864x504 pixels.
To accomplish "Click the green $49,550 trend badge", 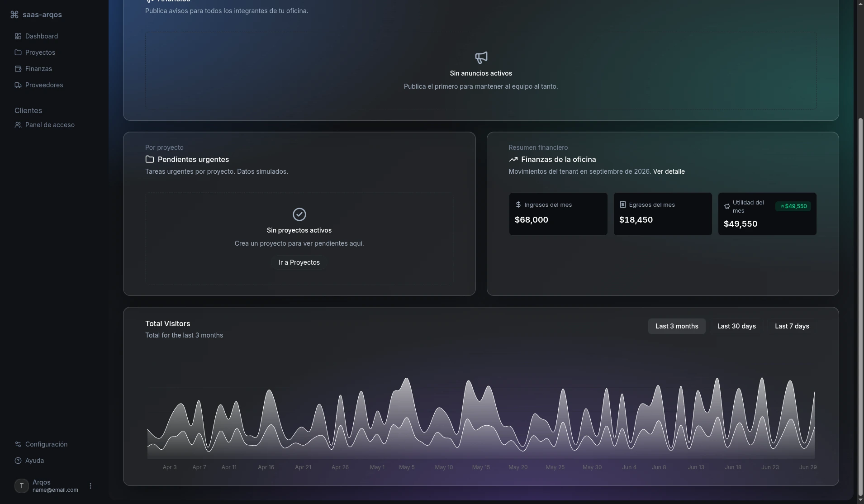I will click(793, 206).
